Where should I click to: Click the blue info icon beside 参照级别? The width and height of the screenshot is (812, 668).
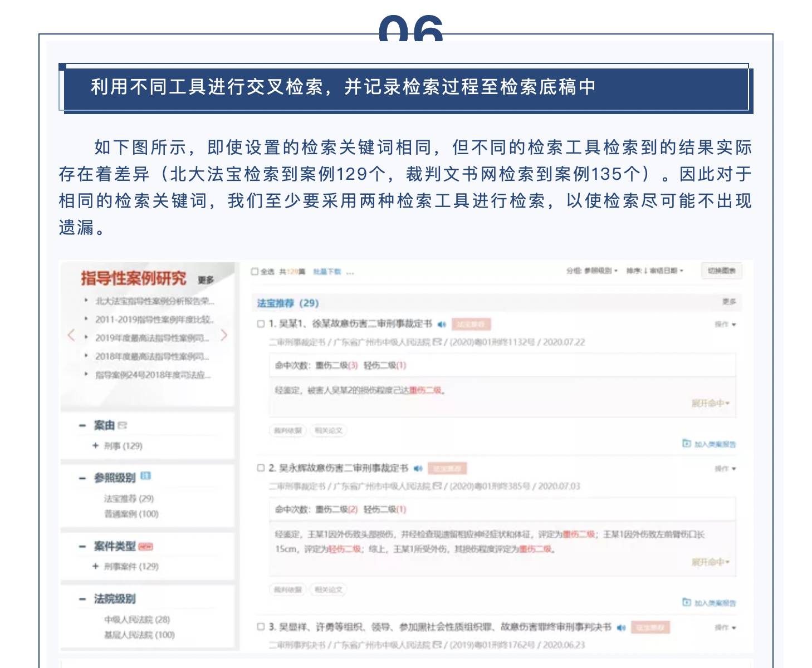[146, 476]
